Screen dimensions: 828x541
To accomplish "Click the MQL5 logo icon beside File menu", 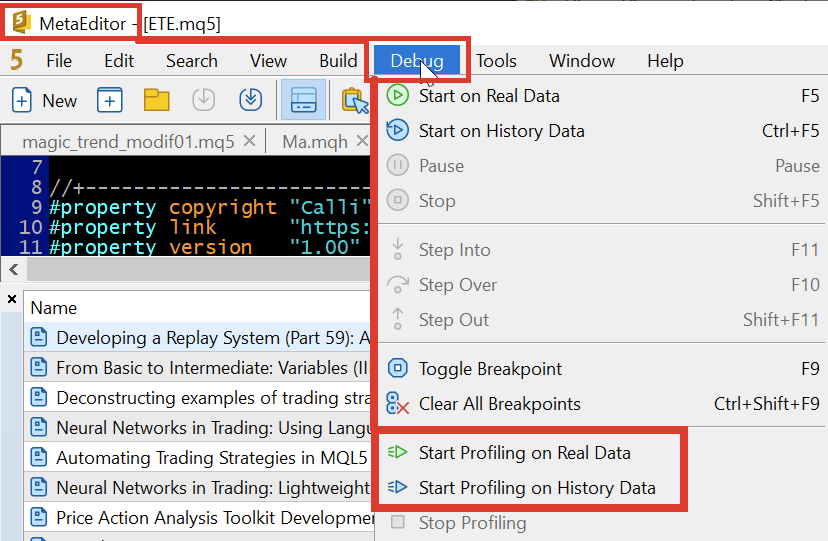I will 16,60.
